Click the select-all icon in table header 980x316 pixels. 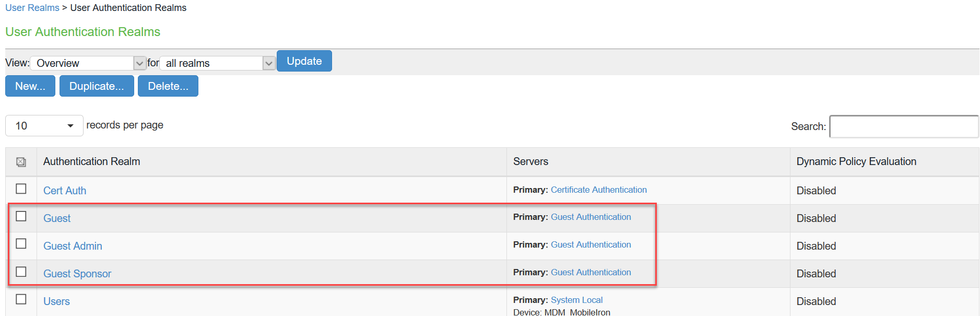(21, 162)
